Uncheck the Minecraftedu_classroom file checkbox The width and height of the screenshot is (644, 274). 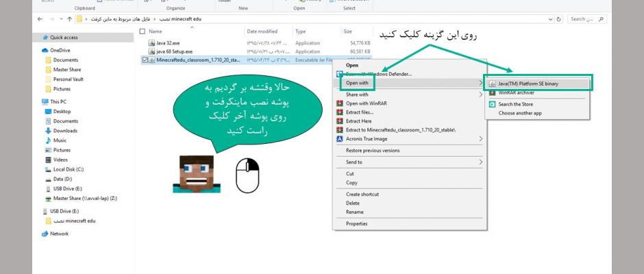click(145, 60)
